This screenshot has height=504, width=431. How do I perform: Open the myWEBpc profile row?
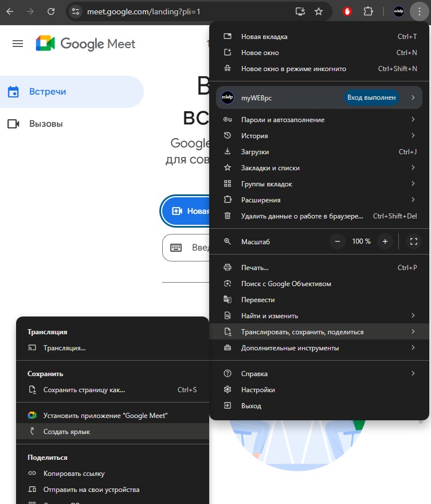point(319,97)
